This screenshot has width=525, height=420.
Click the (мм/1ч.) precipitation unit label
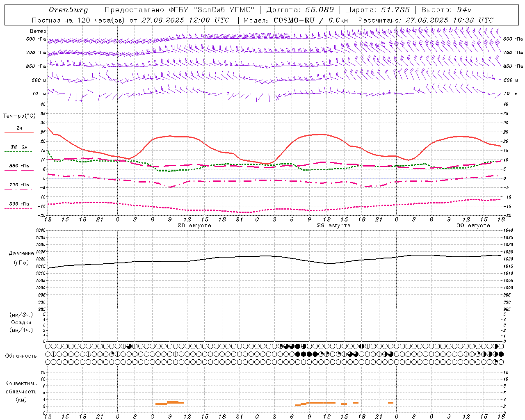click(x=21, y=330)
